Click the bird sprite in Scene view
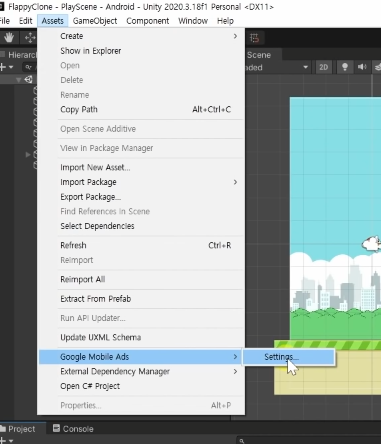This screenshot has height=444, width=381. [x=372, y=243]
